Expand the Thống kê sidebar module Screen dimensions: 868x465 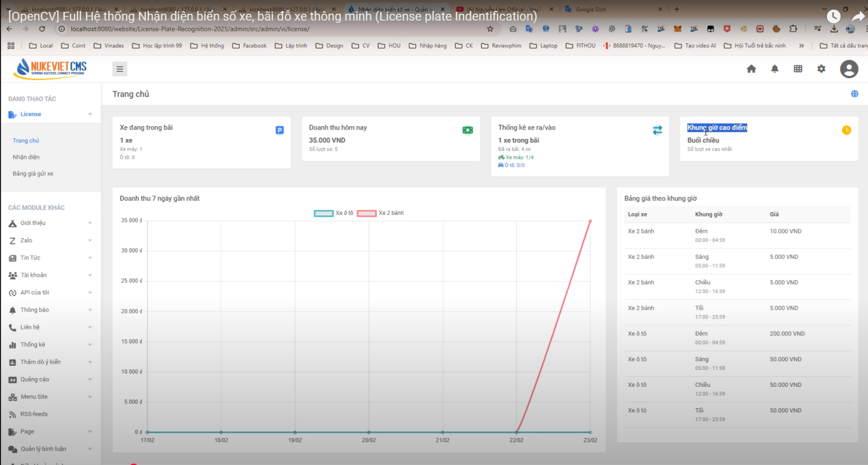[x=50, y=345]
